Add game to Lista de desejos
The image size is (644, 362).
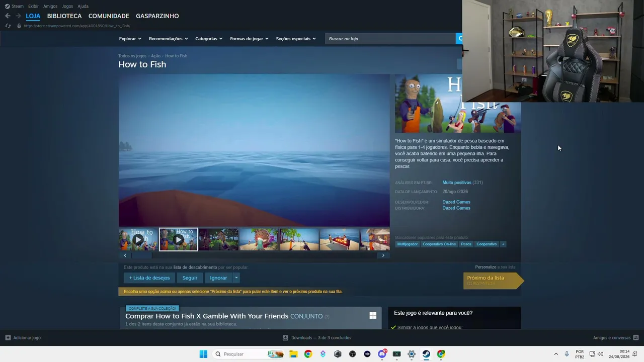[149, 278]
